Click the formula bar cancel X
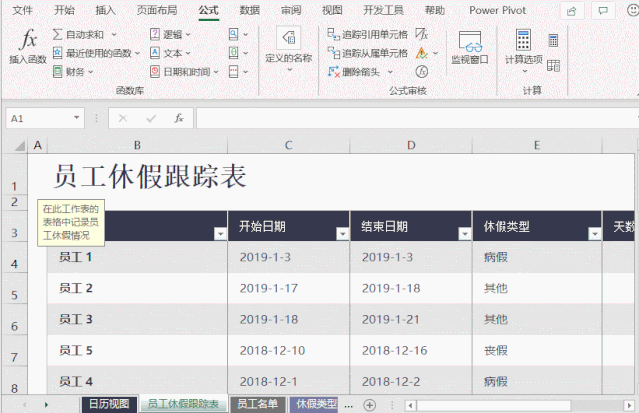This screenshot has width=639, height=413. pos(123,118)
